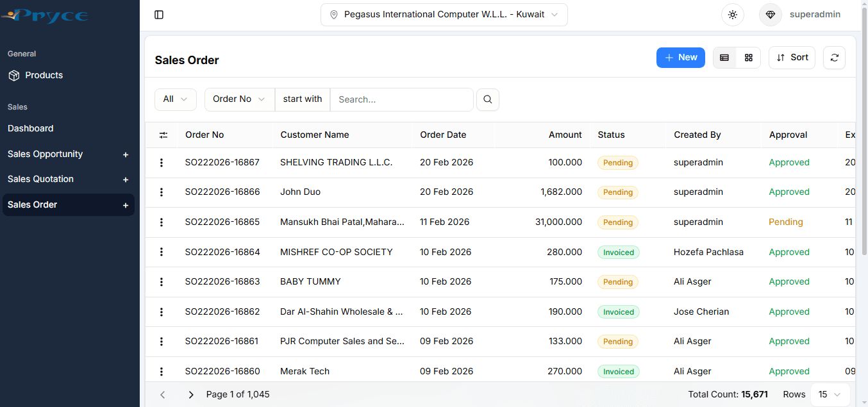
Task: Select Sales Opportunity in the sidebar
Action: tap(45, 154)
